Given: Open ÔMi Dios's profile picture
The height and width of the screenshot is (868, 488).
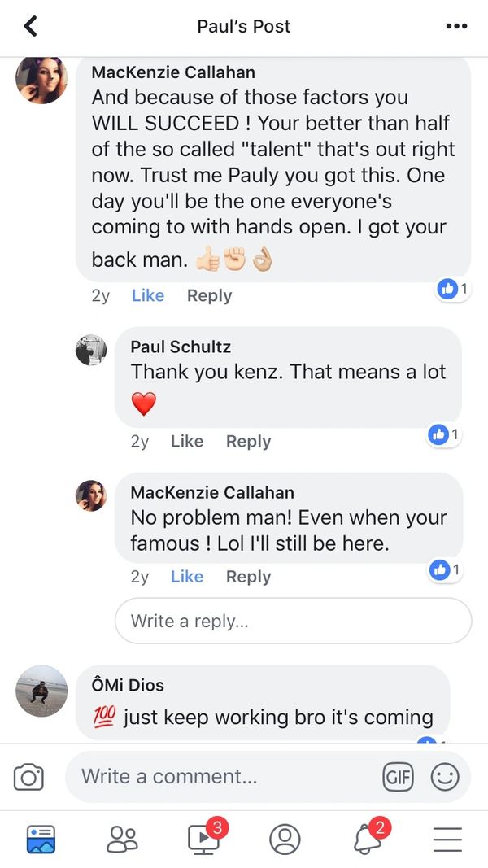Looking at the screenshot, I should click(41, 691).
